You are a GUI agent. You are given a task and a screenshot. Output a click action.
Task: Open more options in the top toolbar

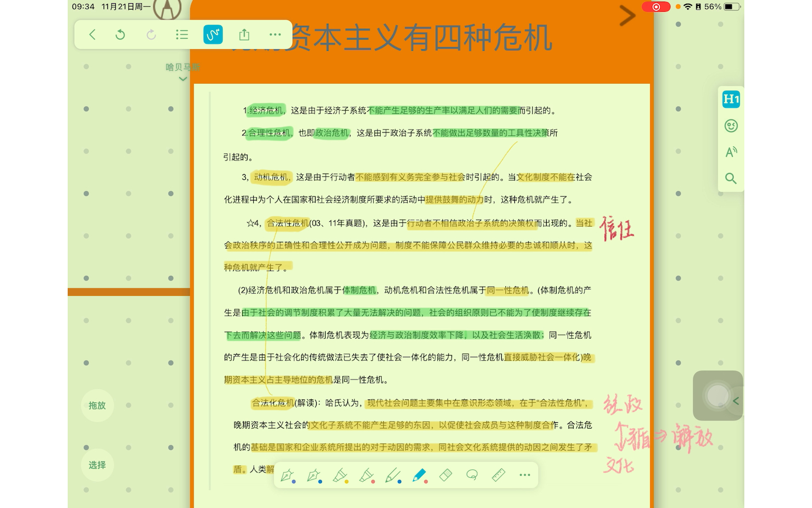pyautogui.click(x=275, y=35)
